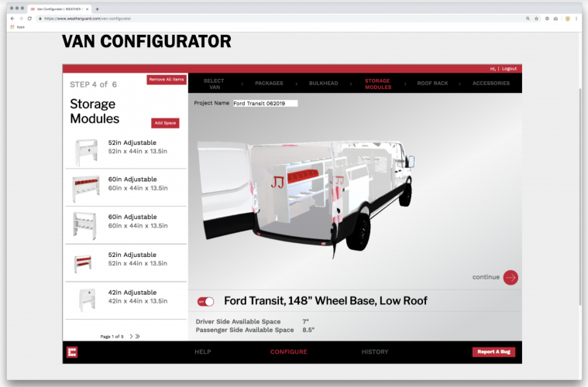Click the continue text label

(x=486, y=277)
